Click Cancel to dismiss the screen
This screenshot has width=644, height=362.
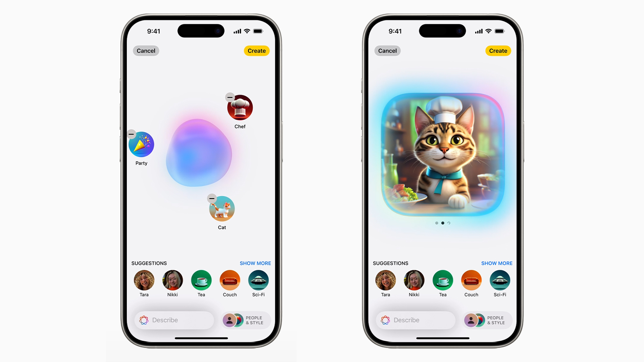146,51
